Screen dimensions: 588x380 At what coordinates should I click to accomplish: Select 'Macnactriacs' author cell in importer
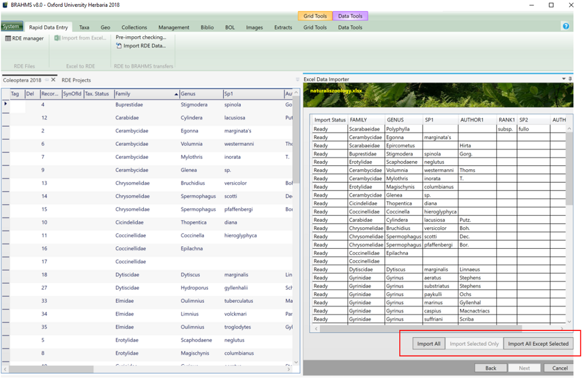[477, 311]
